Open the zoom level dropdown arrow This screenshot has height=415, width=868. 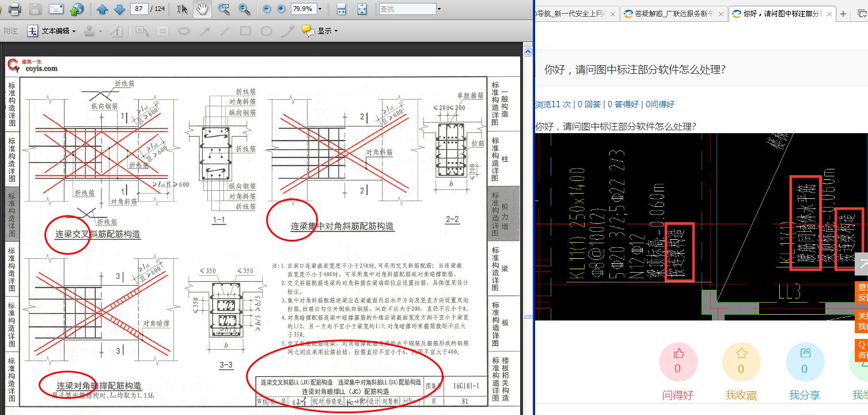pyautogui.click(x=320, y=9)
